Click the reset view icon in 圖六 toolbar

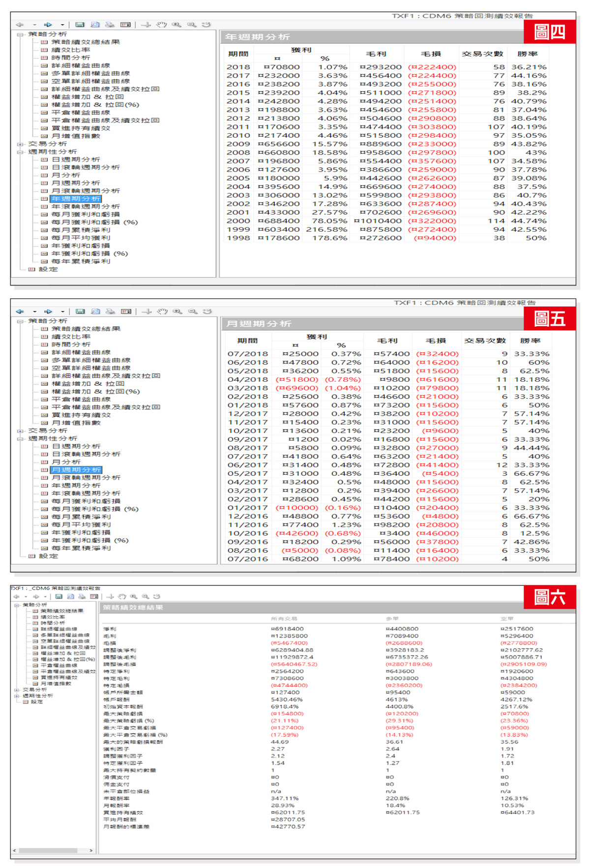157,596
